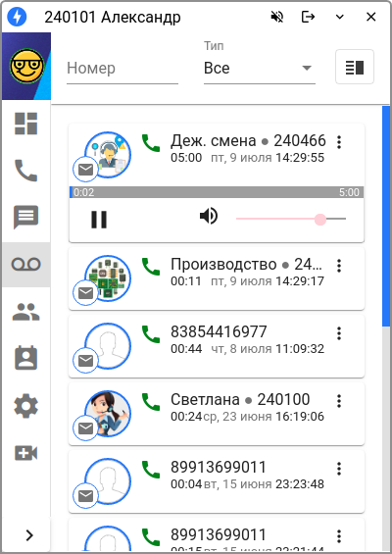Toggle the muted sound icon in title bar
Viewport: 392px width, 554px height.
(277, 17)
